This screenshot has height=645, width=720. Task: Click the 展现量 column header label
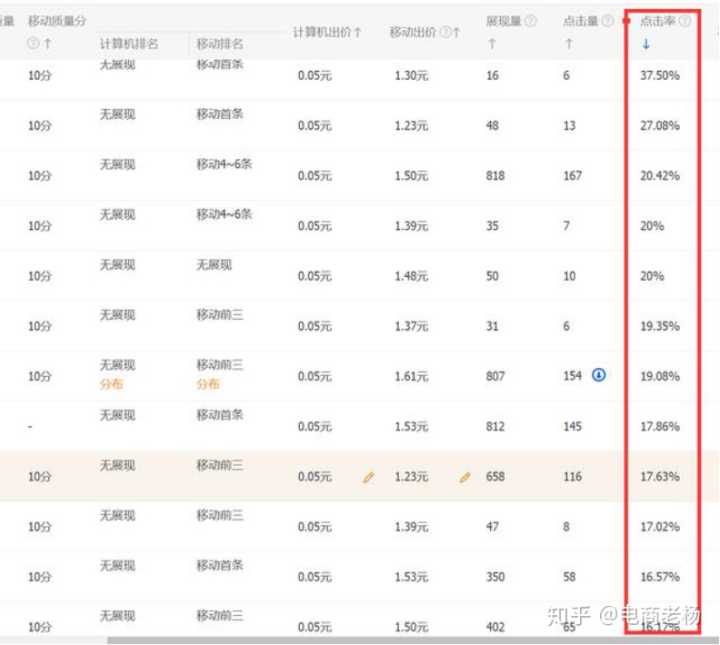[x=504, y=21]
